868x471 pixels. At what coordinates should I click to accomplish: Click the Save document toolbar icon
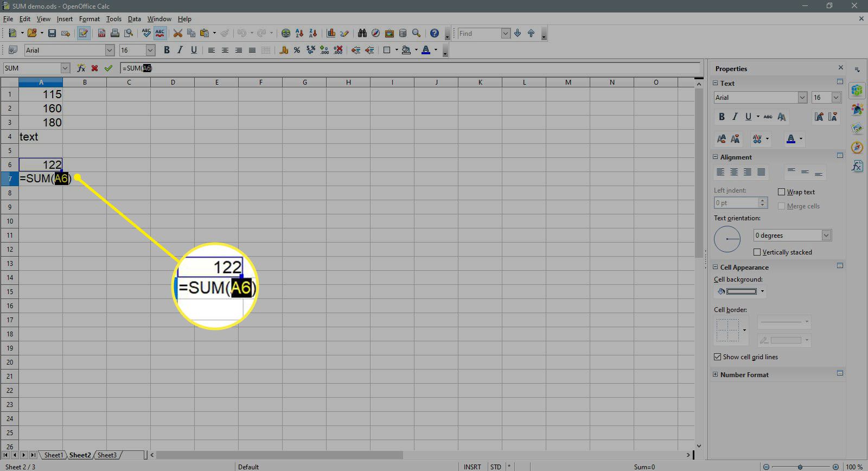52,34
